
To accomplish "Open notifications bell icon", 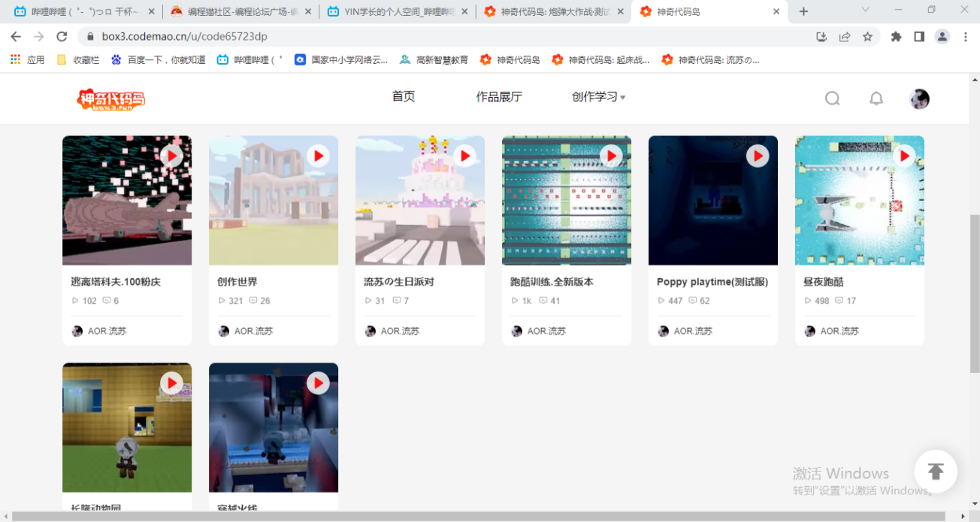I will click(x=876, y=99).
